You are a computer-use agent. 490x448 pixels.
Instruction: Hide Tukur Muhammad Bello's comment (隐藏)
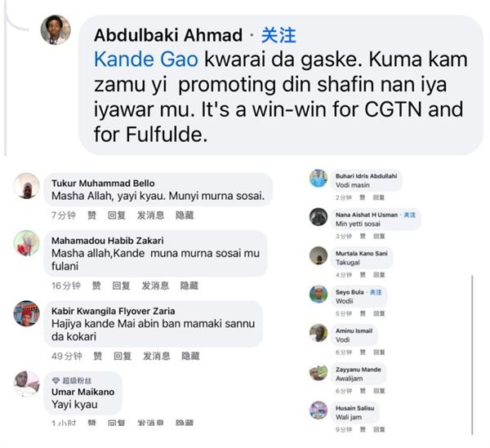[x=185, y=215]
